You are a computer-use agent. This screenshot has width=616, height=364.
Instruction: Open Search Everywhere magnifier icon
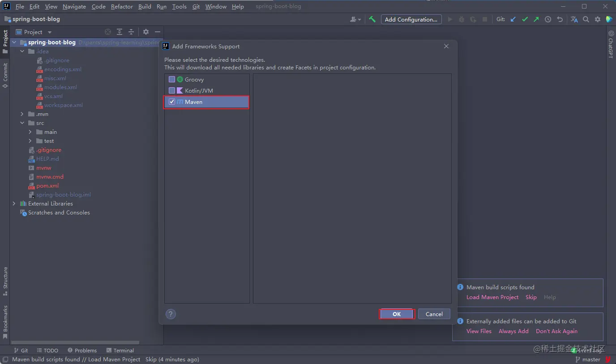[586, 19]
